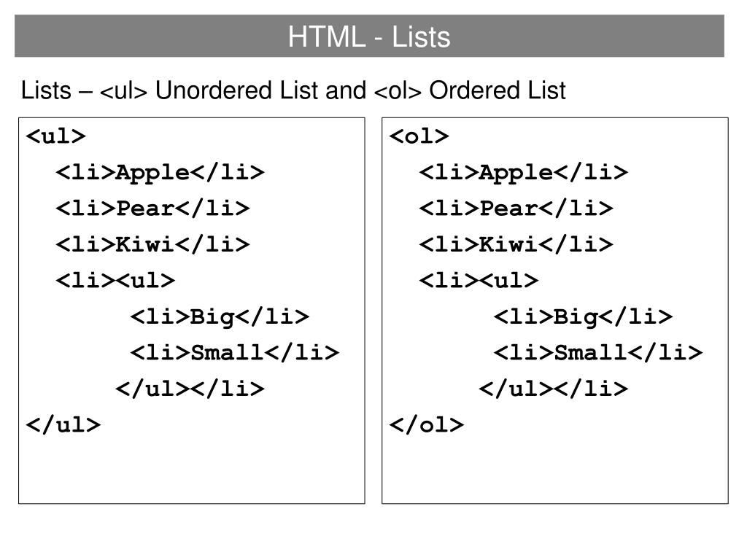Click the Lists subtitle heading text
Viewport: 747px width, 560px height.
[x=293, y=90]
